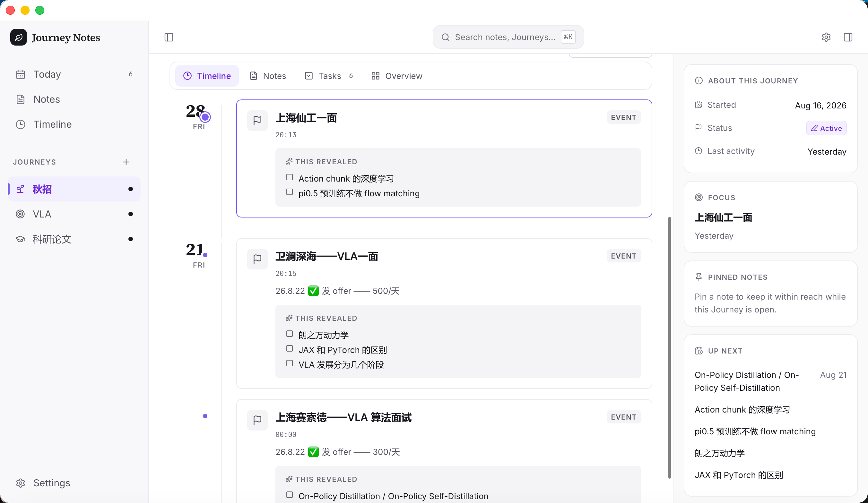This screenshot has height=503, width=868.
Task: Switch to the Timeline tab
Action: tap(207, 76)
